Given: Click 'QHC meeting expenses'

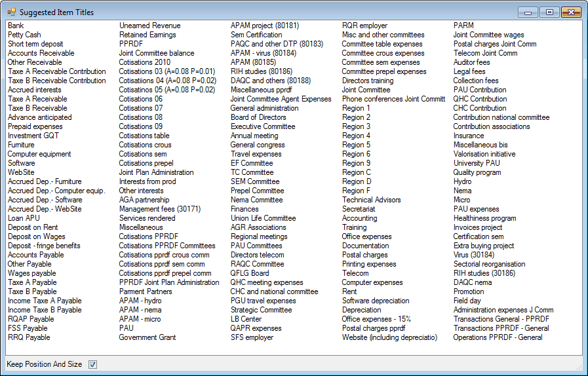Looking at the screenshot, I should point(267,282).
